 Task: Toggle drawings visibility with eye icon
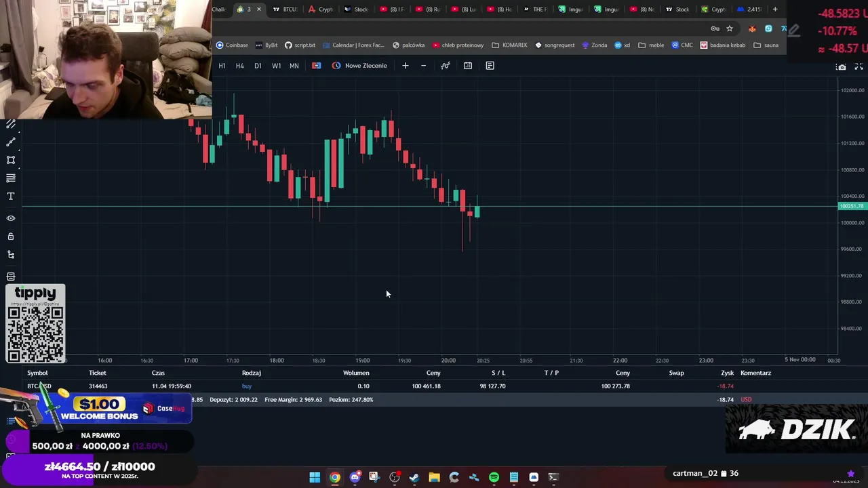(11, 218)
